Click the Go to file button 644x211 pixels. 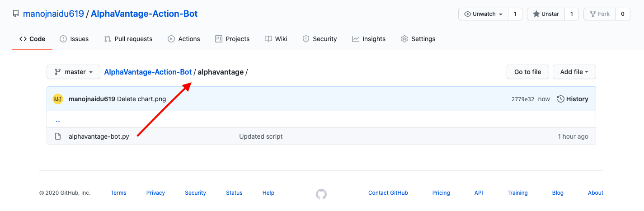(528, 72)
